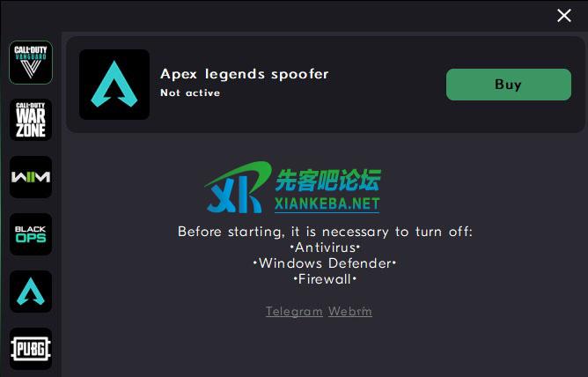Image resolution: width=588 pixels, height=377 pixels.
Task: Select the Apex Legends sidebar icon
Action: coord(31,292)
